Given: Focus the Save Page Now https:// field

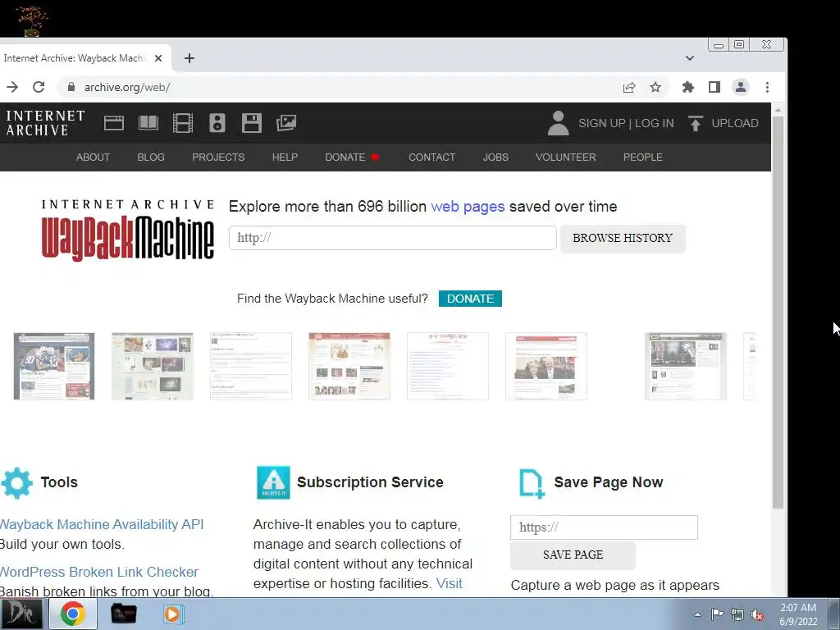Looking at the screenshot, I should click(604, 527).
